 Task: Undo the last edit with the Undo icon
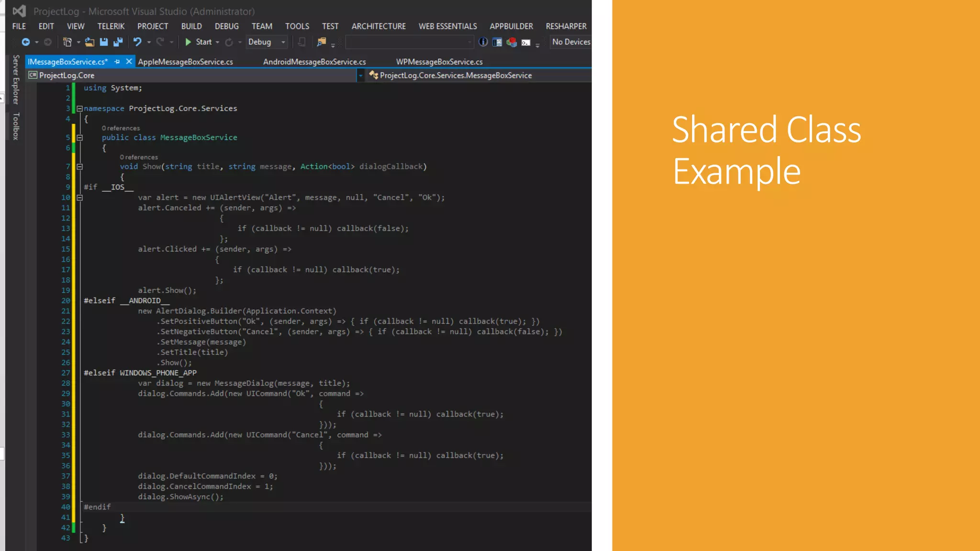137,42
